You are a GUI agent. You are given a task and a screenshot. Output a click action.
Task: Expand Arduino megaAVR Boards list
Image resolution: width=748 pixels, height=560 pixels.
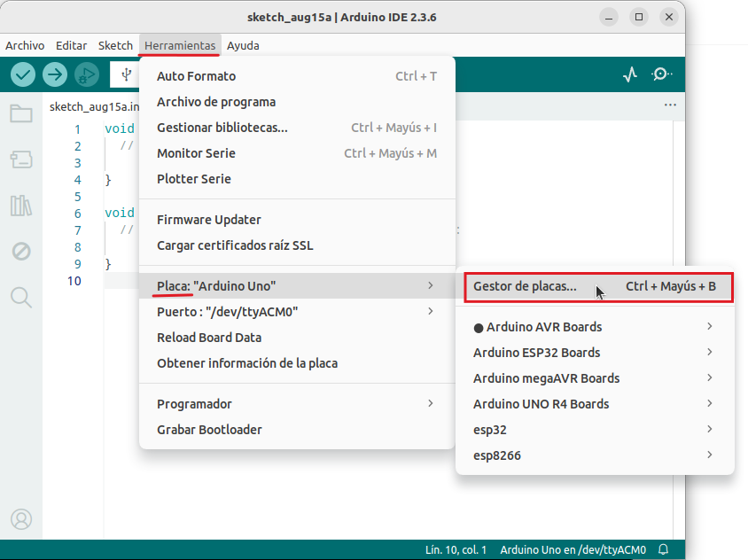595,378
